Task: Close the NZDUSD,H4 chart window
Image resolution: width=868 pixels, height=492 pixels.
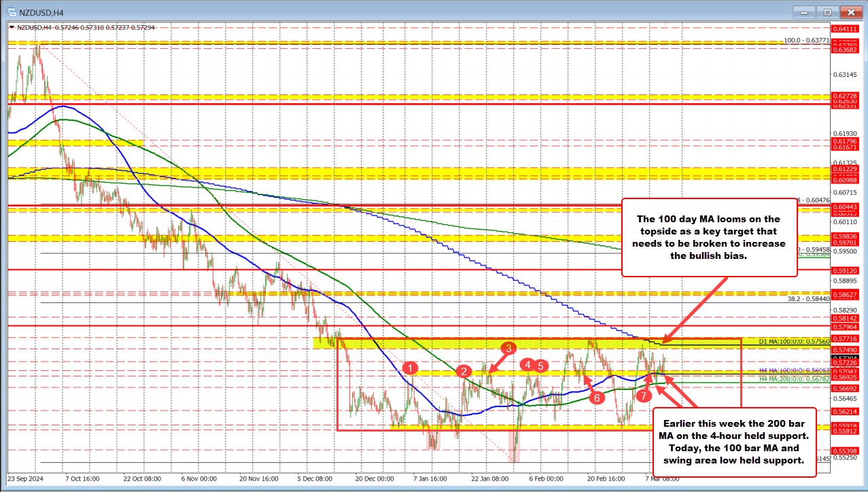Action: 848,12
